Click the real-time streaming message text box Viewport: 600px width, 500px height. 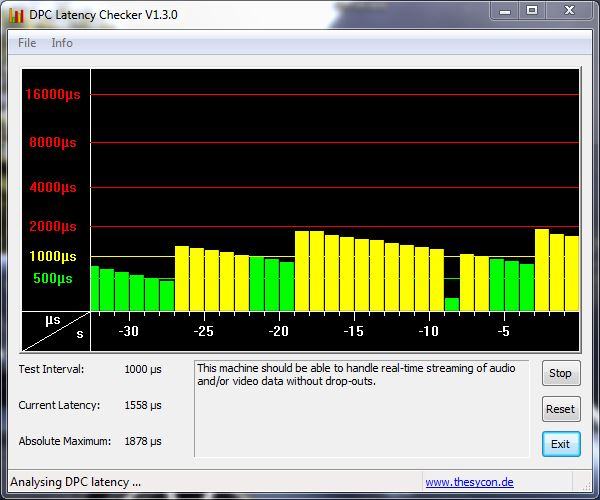(x=362, y=409)
